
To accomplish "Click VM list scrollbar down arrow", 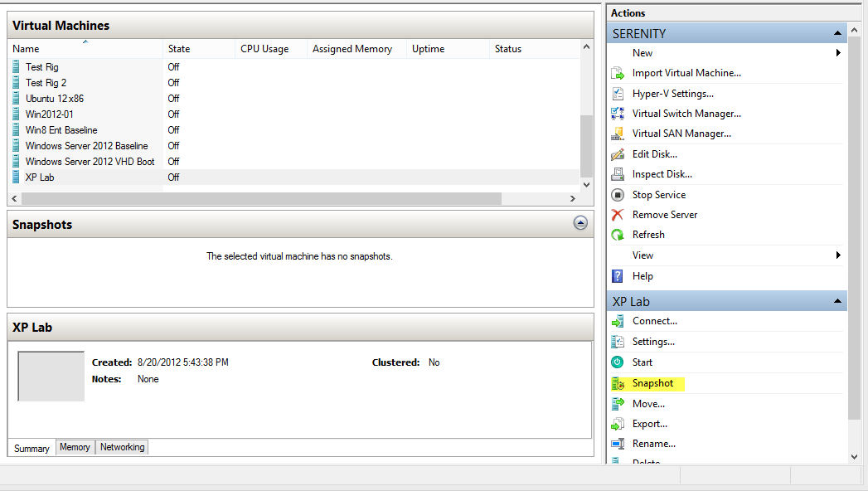I will [586, 185].
